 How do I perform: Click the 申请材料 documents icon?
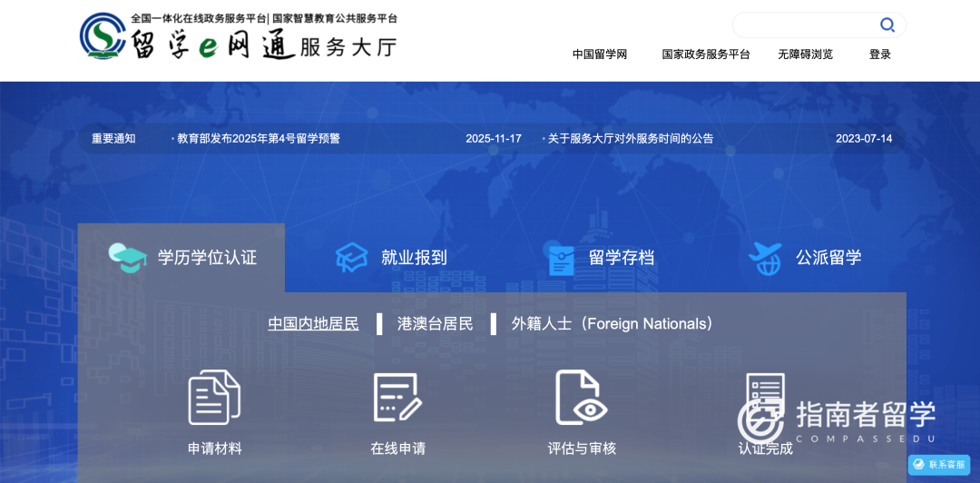click(x=214, y=398)
